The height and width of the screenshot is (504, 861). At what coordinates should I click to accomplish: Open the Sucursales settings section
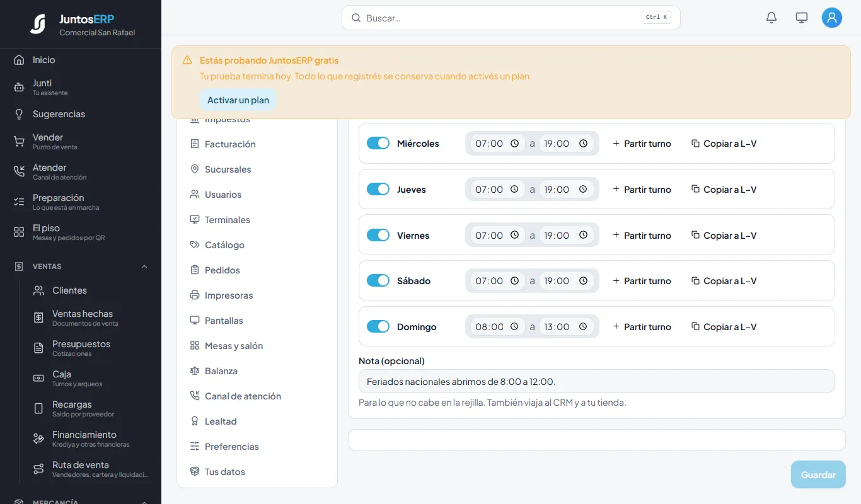(x=257, y=169)
